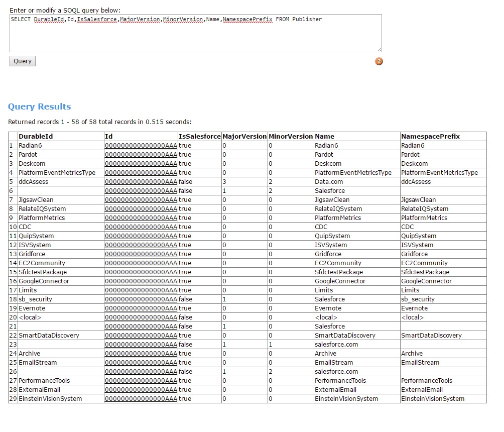
Task: Click the MajorVersion column header
Action: coord(244,137)
